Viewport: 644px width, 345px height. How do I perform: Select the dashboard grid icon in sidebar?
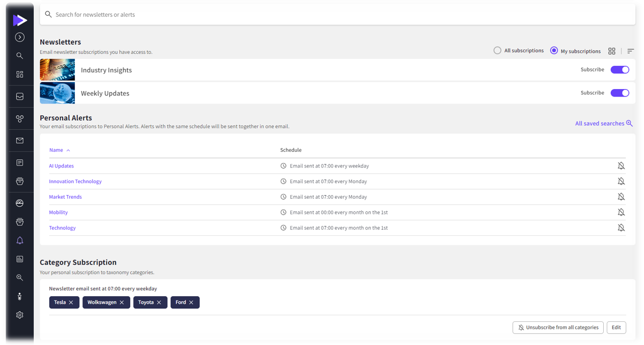[20, 74]
